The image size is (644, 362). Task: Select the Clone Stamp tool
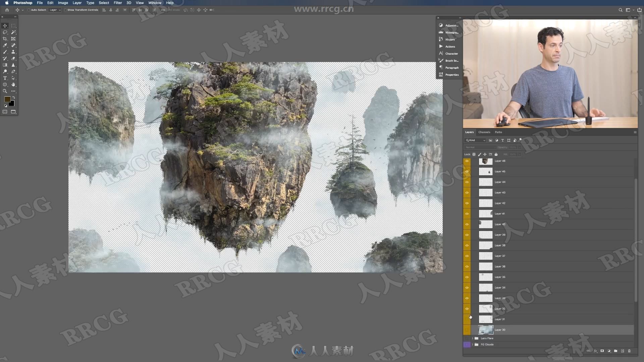point(13,52)
